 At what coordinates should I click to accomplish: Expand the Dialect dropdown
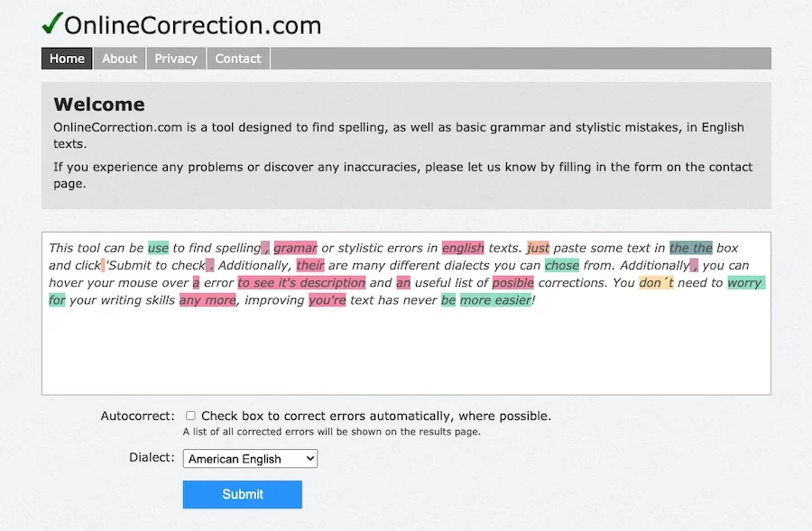250,459
